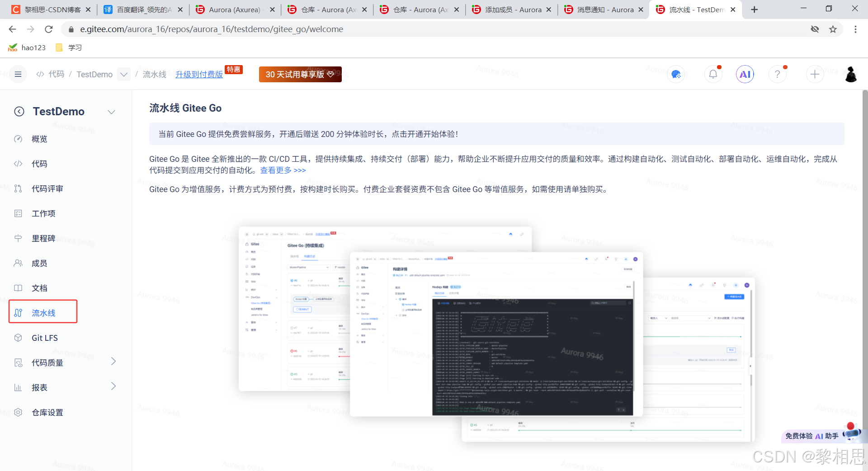Switch to the 黎相思-CSDN博客 browser tab
868x471 pixels.
click(51, 9)
